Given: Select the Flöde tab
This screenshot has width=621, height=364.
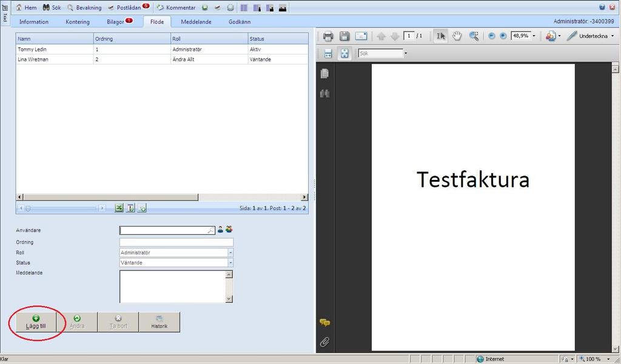Looking at the screenshot, I should 157,22.
